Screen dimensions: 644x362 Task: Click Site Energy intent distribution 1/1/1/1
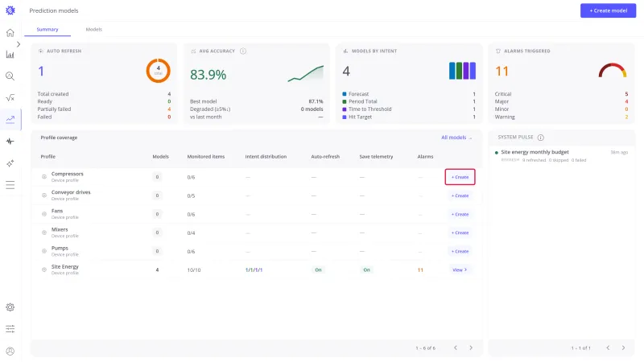254,269
